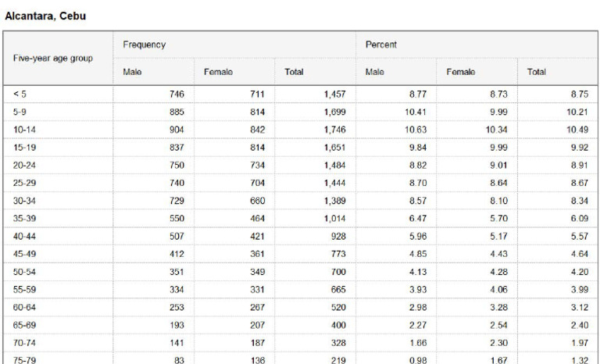Select the Five-year age group column header
The image size is (600, 364).
53,58
